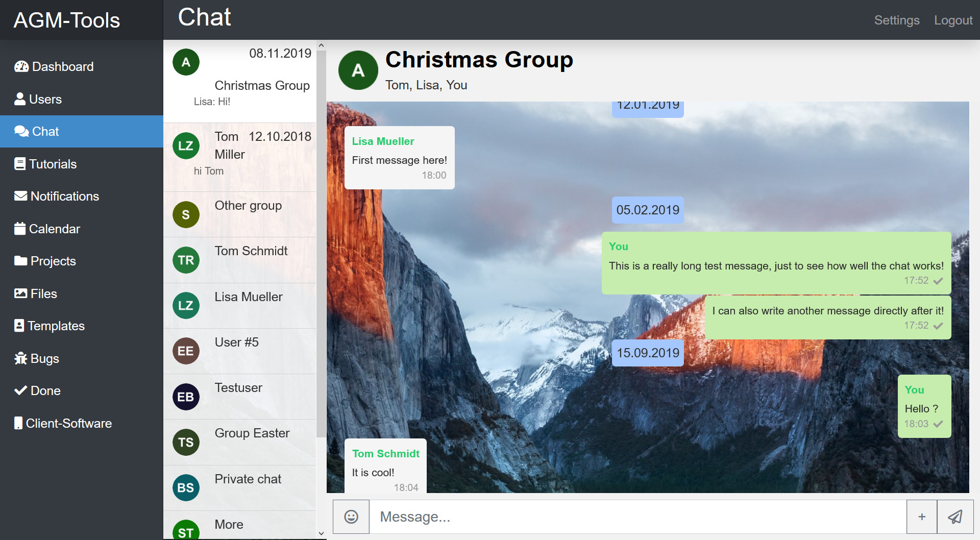Click the Files image icon
Image resolution: width=980 pixels, height=540 pixels.
point(21,293)
